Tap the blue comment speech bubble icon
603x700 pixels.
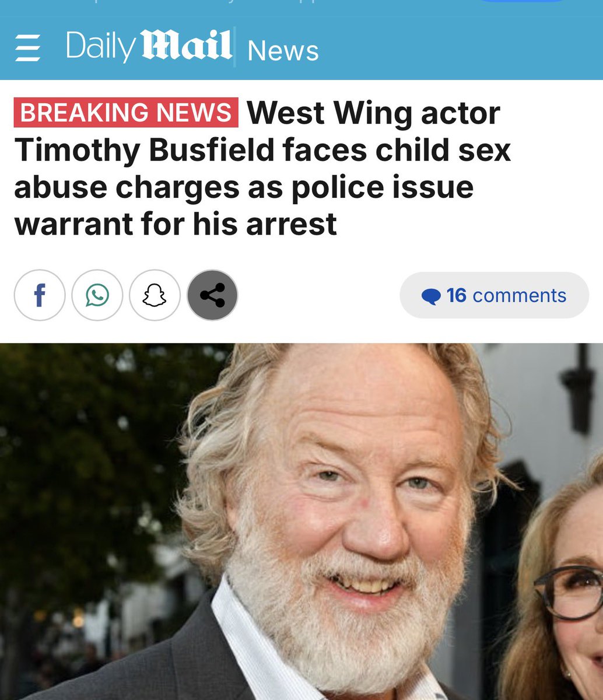pos(431,296)
